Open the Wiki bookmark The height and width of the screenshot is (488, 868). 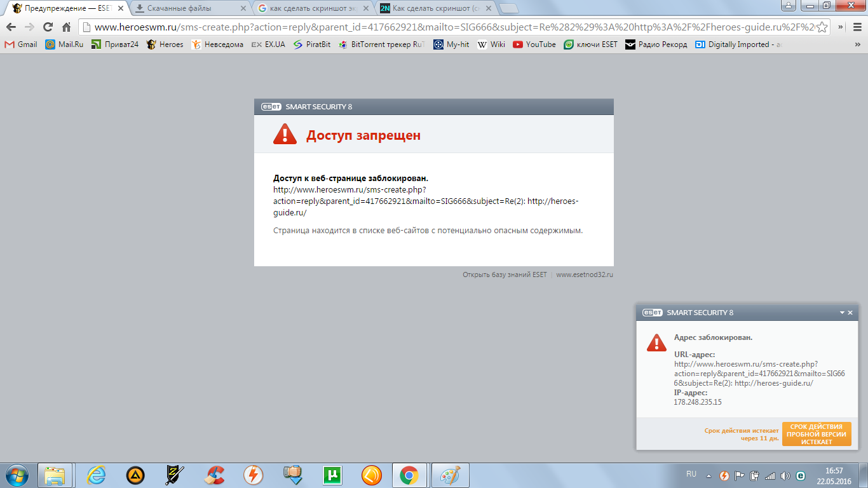(x=491, y=44)
